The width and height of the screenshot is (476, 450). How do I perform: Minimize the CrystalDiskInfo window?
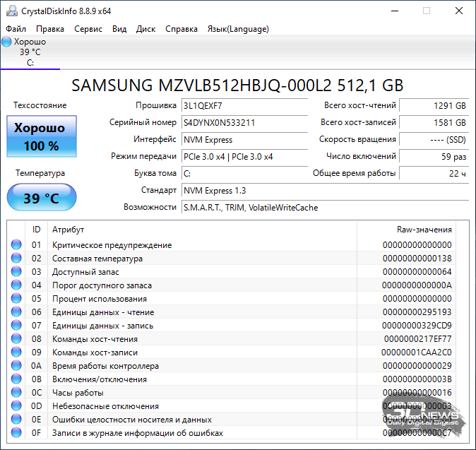tap(395, 11)
